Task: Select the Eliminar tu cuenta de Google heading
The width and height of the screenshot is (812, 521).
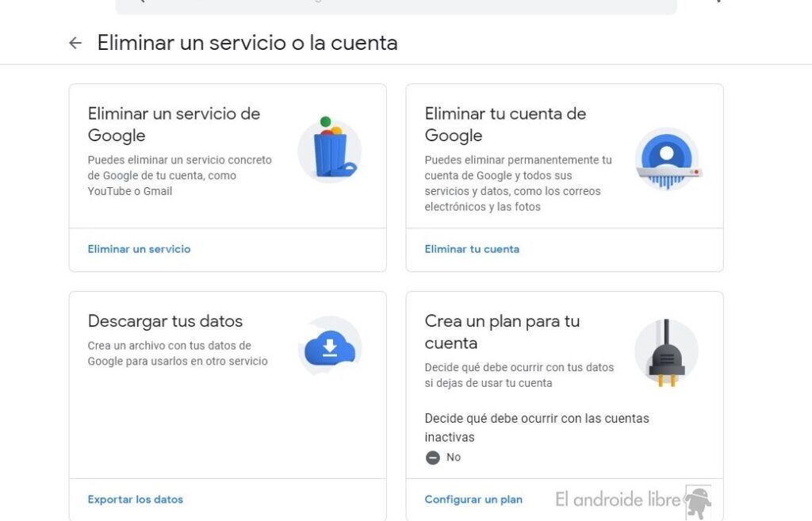Action: (x=505, y=125)
